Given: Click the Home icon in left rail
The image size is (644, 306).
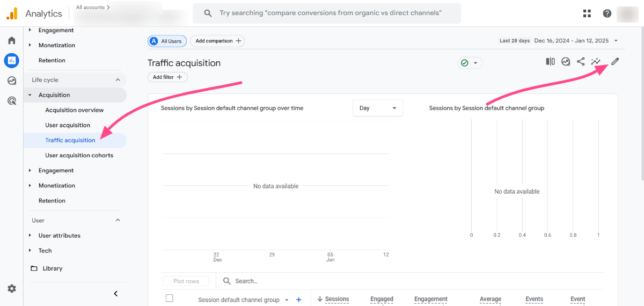Looking at the screenshot, I should point(12,40).
